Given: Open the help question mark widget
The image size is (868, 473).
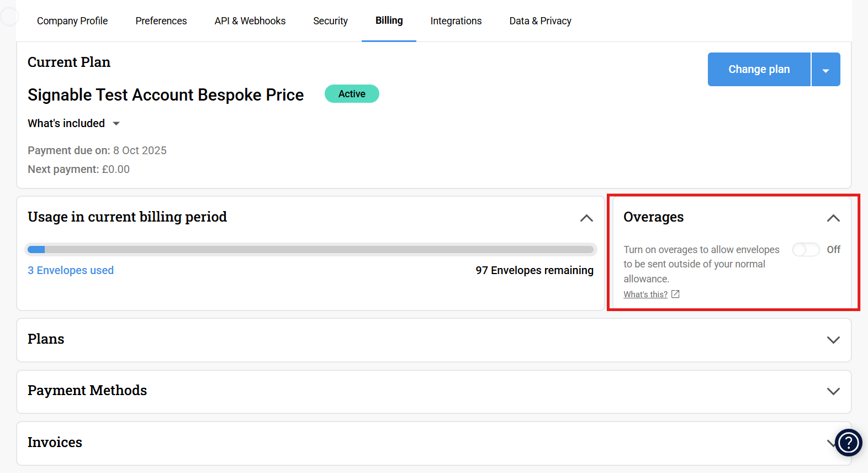Looking at the screenshot, I should coord(849,443).
